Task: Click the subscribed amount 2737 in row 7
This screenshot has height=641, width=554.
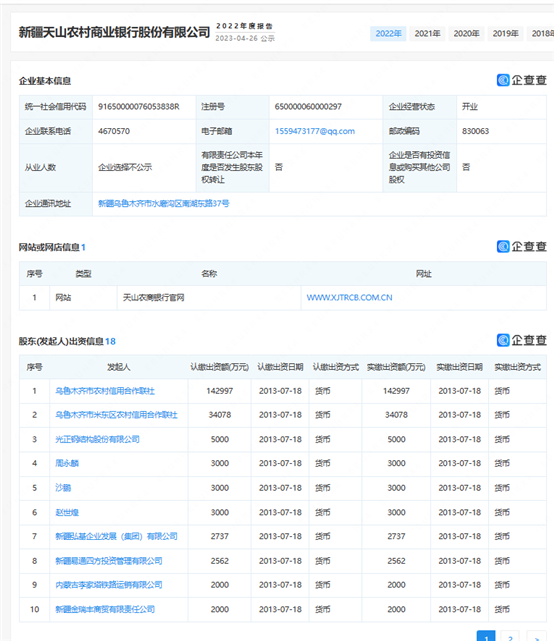Action: pyautogui.click(x=220, y=536)
